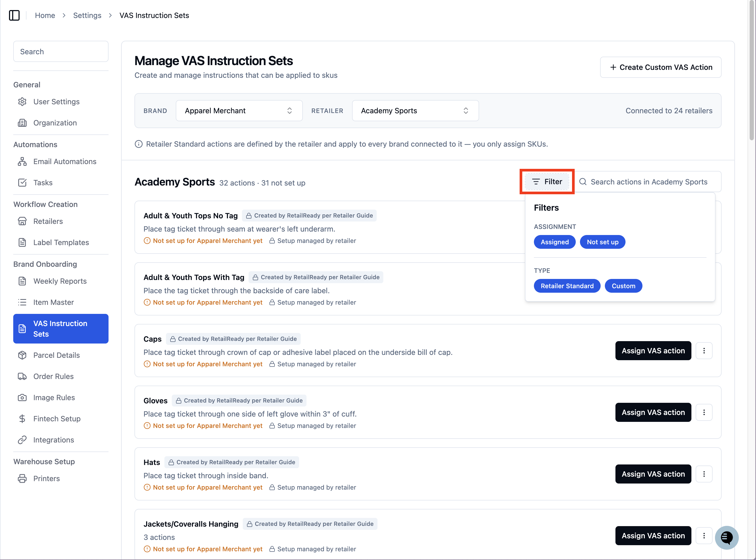The image size is (756, 560).
Task: Open more options for Jackets/Coveralls Hanging
Action: (704, 536)
